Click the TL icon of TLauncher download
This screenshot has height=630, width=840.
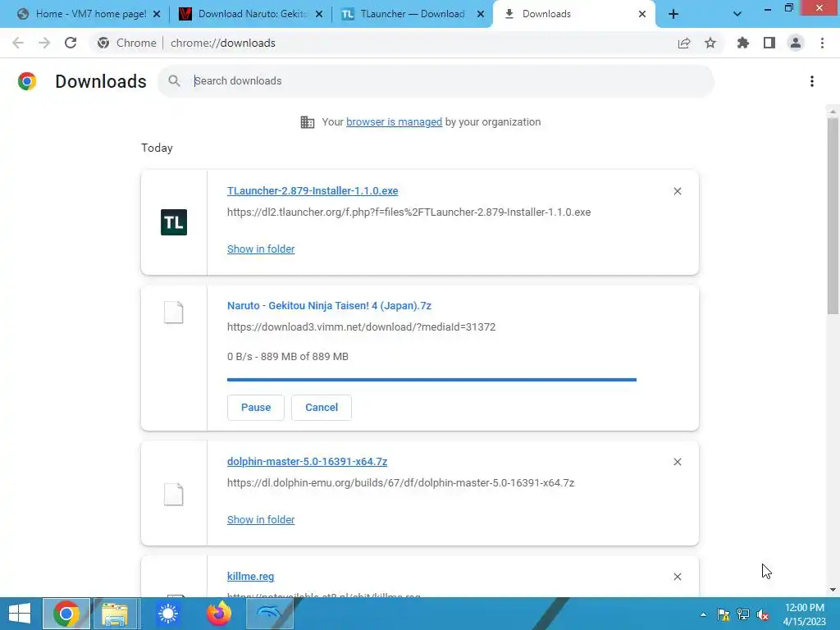coord(174,222)
